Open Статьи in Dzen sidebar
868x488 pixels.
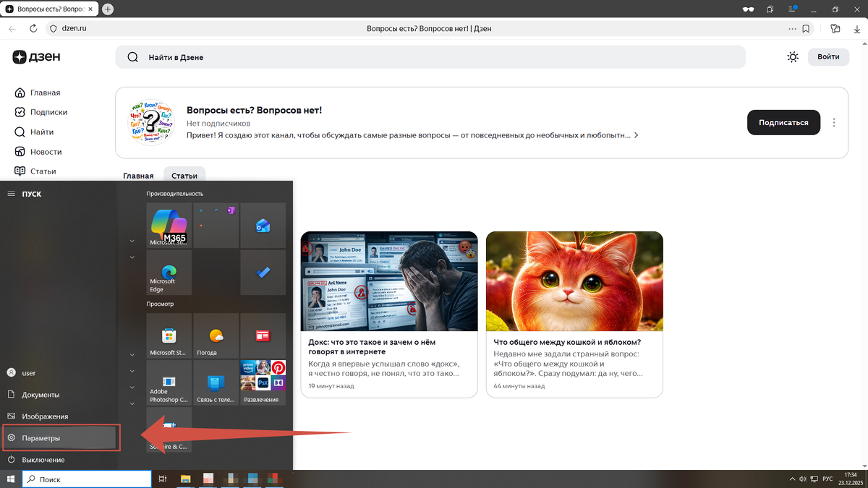click(x=35, y=171)
